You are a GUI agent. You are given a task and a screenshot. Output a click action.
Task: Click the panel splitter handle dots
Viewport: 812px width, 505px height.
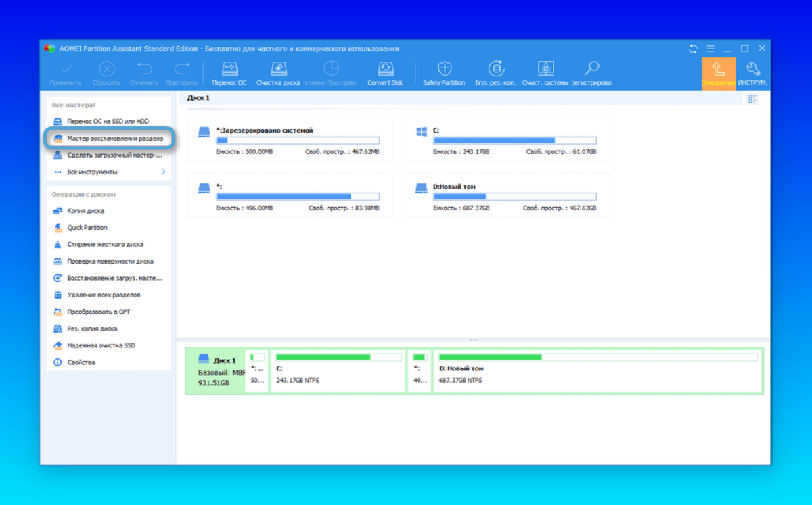coord(473,339)
